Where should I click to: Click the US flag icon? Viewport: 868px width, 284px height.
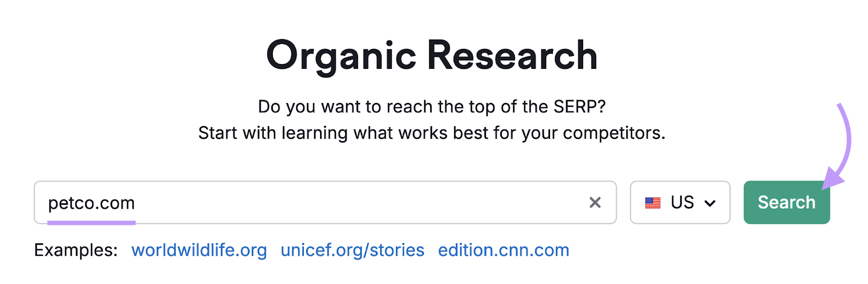pyautogui.click(x=653, y=203)
